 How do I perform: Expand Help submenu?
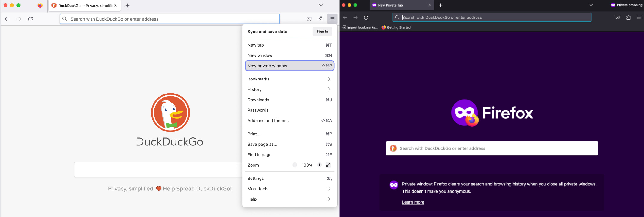290,199
